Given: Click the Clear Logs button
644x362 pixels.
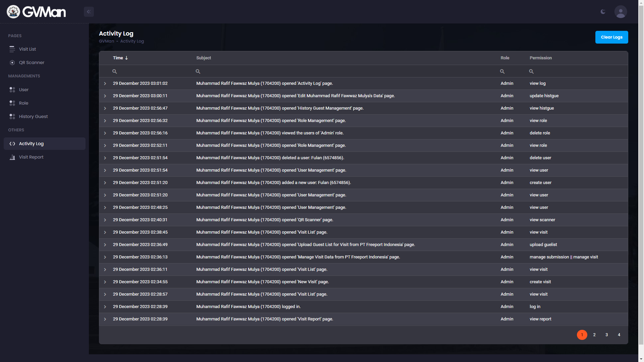Looking at the screenshot, I should pos(611,37).
